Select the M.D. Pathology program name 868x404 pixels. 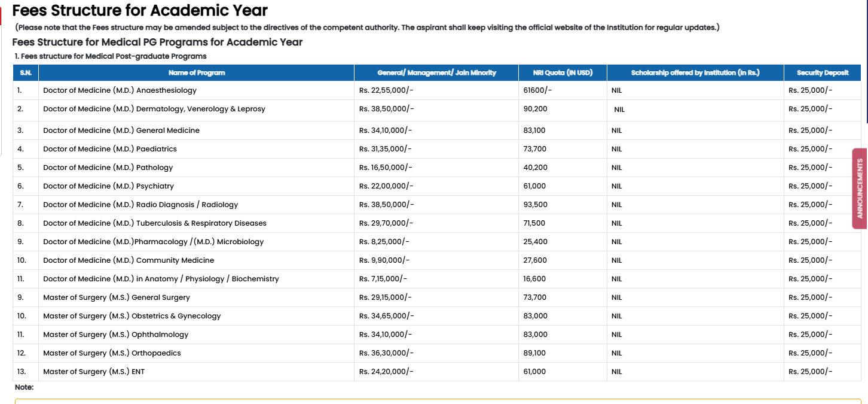pos(108,168)
